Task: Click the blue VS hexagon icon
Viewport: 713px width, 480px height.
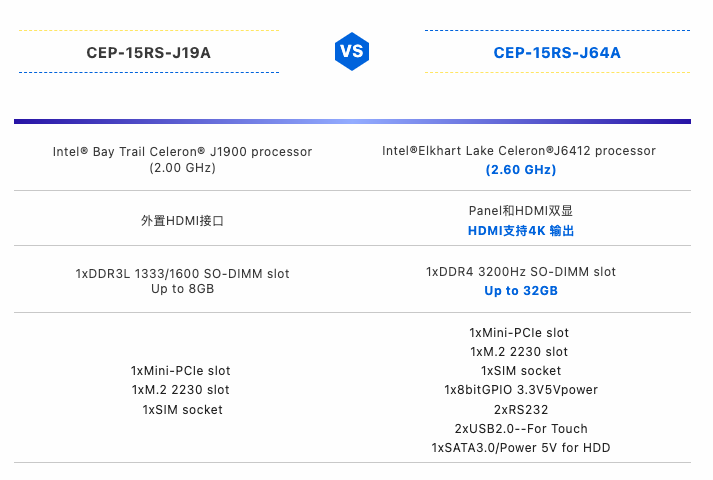Action: pos(351,51)
